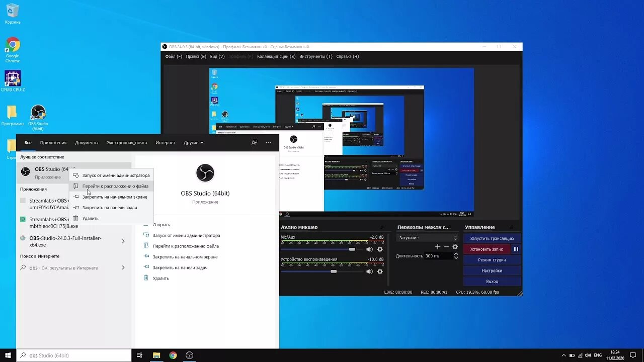644x362 pixels.
Task: Click the Windows Start button
Action: 8,355
